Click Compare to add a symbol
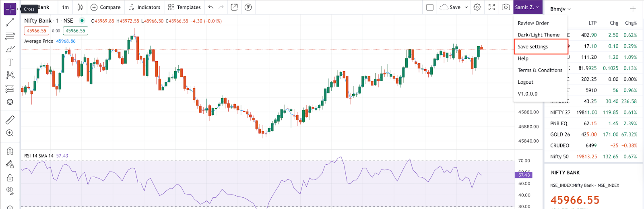The width and height of the screenshot is (644, 209). [x=105, y=7]
